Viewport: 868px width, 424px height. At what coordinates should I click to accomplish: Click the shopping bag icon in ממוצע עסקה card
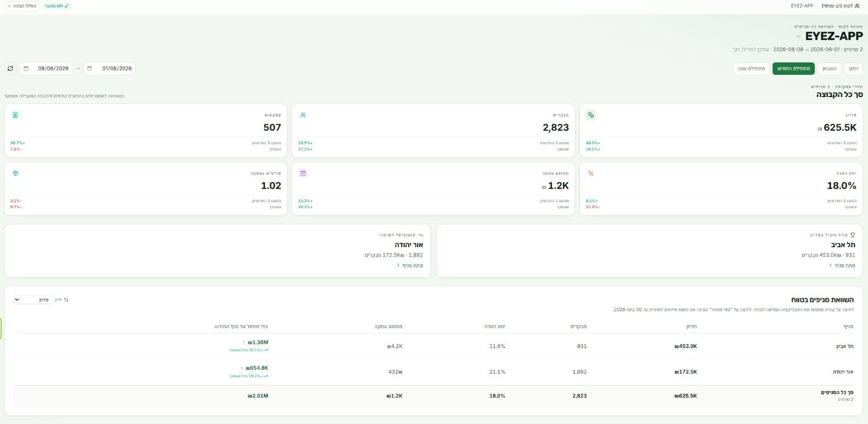[x=303, y=174]
